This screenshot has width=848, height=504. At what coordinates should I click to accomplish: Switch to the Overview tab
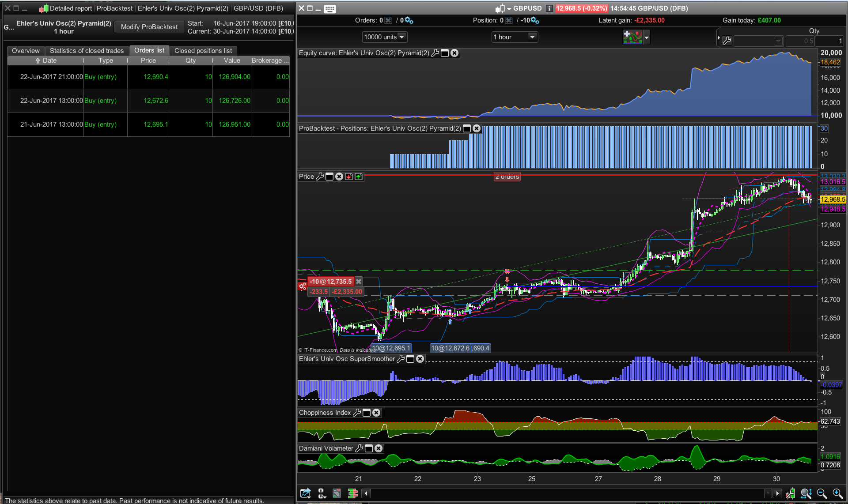coord(26,51)
